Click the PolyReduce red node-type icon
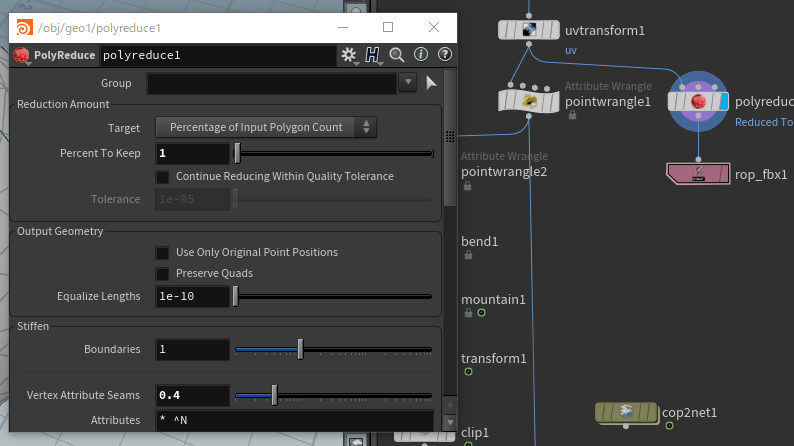Viewport: 794px width, 446px height. [21, 55]
